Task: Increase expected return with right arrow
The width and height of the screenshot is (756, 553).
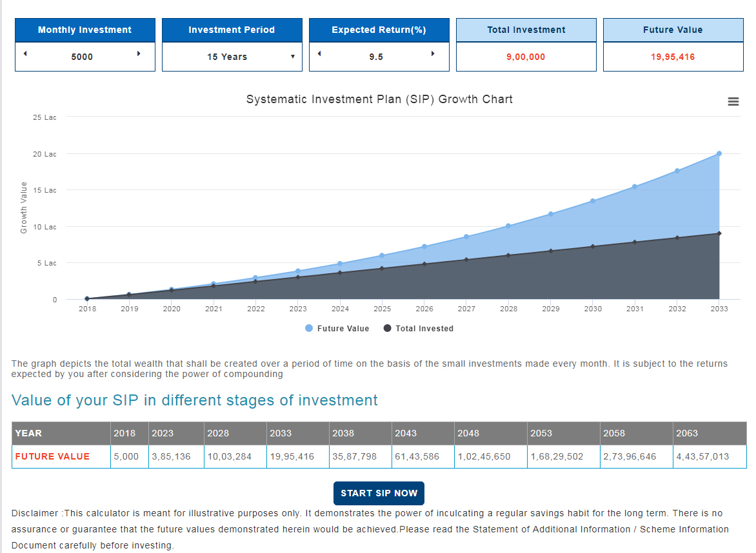Action: pos(433,53)
